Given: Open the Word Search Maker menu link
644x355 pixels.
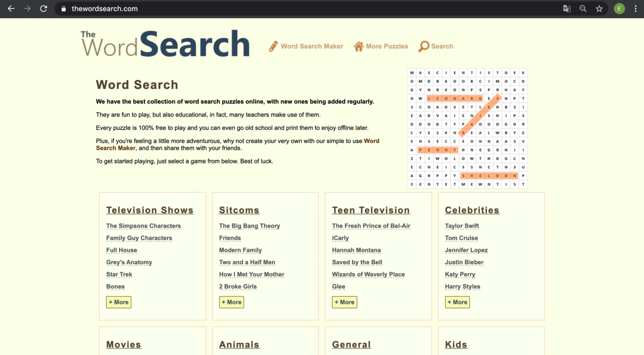Looking at the screenshot, I should pos(312,46).
